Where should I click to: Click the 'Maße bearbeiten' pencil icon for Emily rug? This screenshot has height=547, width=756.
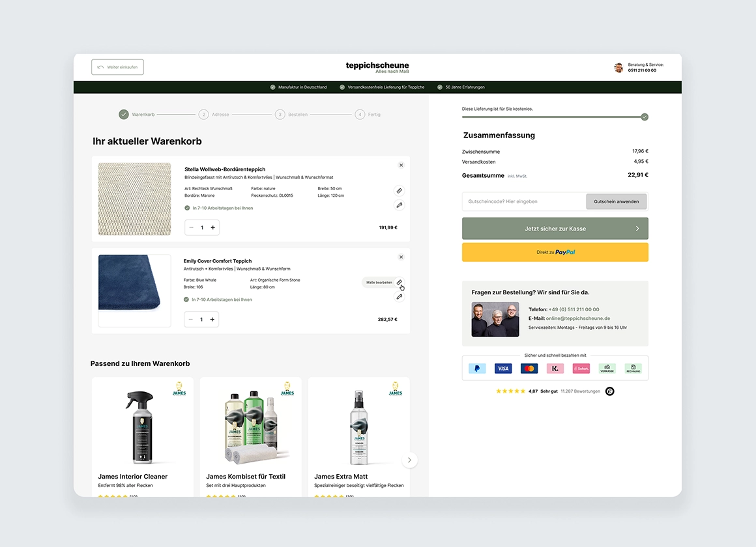[x=400, y=282]
